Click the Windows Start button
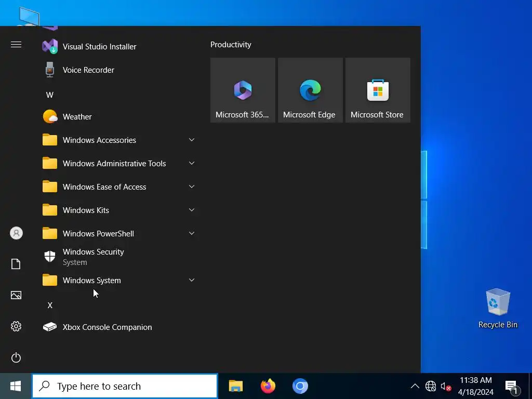 16,386
